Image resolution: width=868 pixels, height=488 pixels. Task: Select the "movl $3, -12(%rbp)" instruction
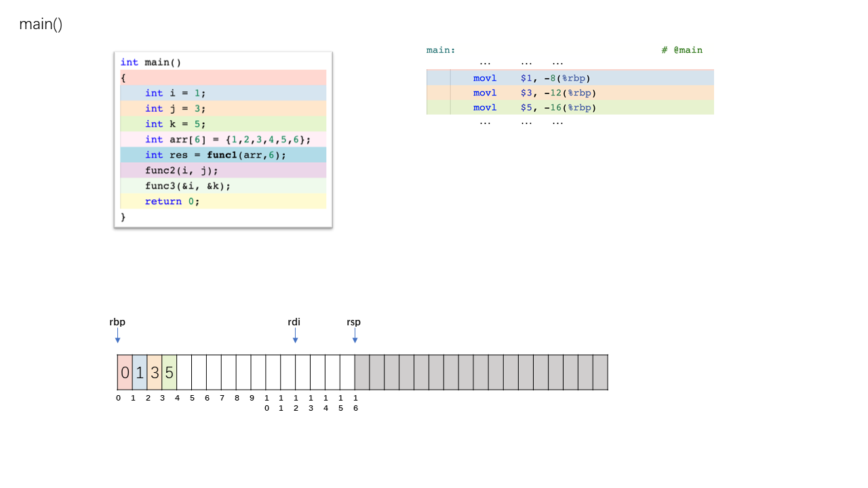click(570, 92)
